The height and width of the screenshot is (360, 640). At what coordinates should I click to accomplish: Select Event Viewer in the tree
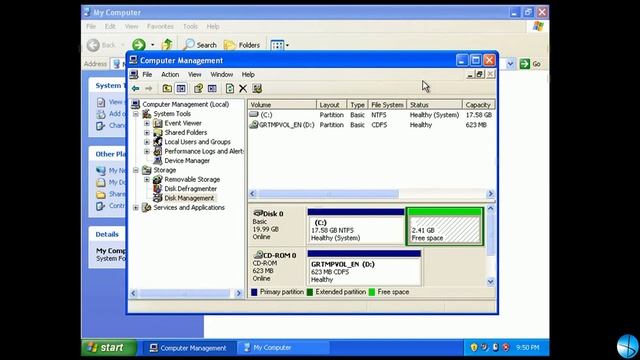(x=183, y=123)
